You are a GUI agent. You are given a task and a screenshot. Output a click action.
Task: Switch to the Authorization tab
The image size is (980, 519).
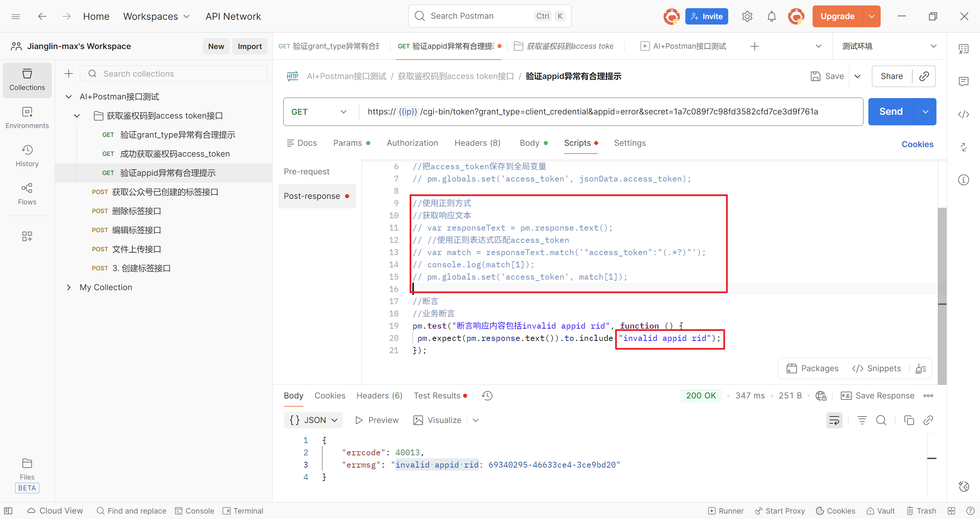point(412,143)
